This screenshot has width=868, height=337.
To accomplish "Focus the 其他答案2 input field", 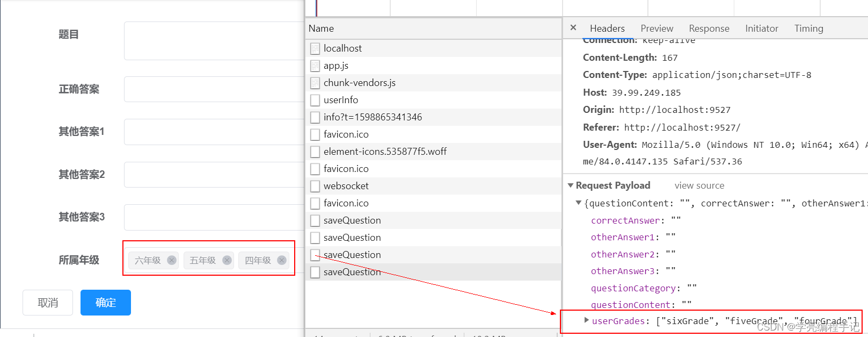I will tap(214, 175).
